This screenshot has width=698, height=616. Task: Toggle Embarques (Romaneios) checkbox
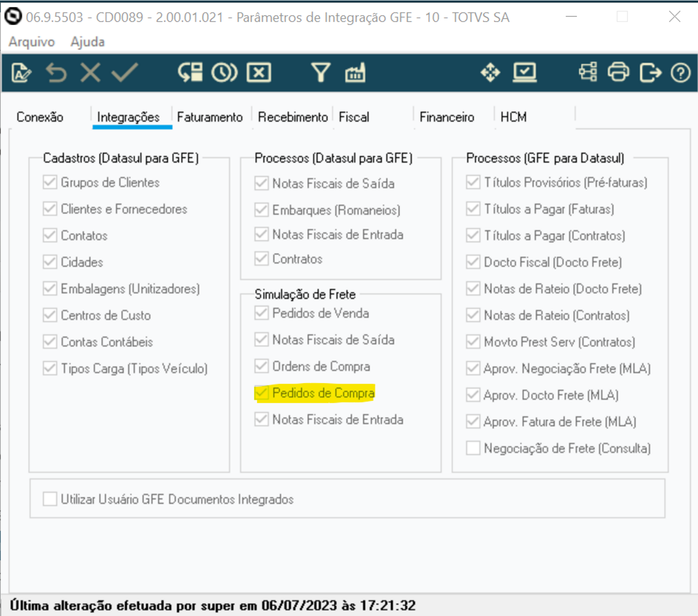coord(261,210)
